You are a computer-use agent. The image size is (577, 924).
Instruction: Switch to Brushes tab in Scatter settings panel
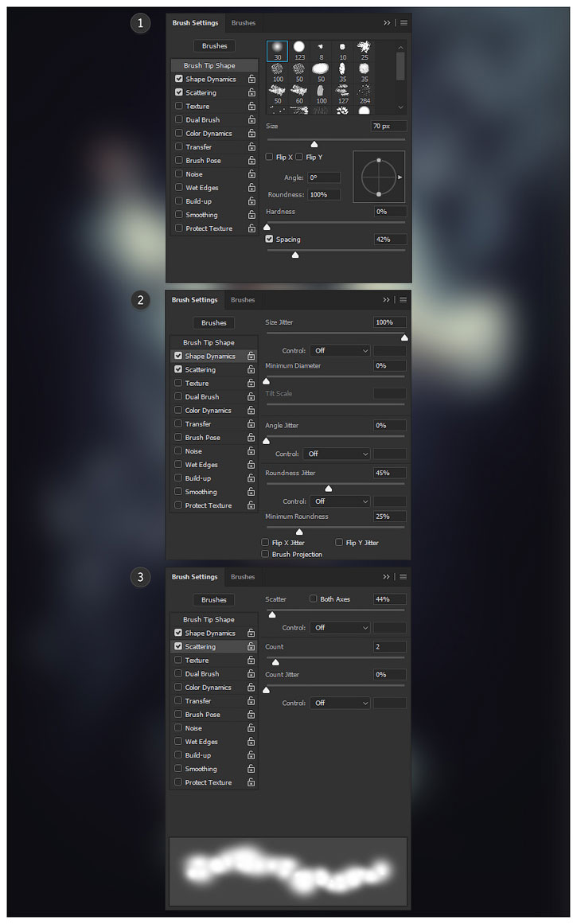243,577
